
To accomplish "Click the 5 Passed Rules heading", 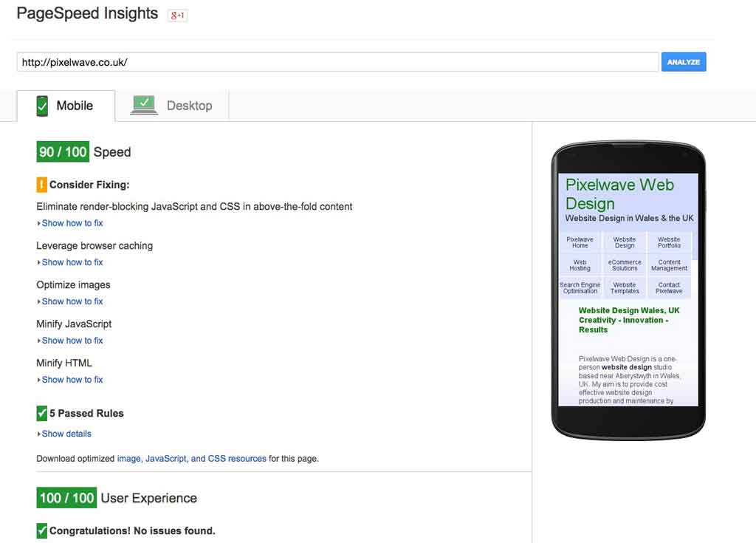I will 86,413.
